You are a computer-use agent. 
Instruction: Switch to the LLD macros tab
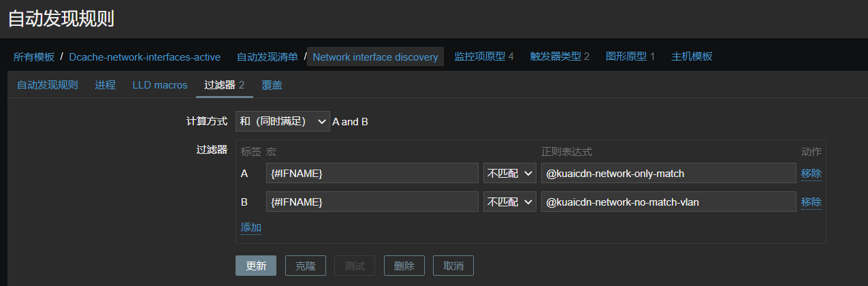160,85
